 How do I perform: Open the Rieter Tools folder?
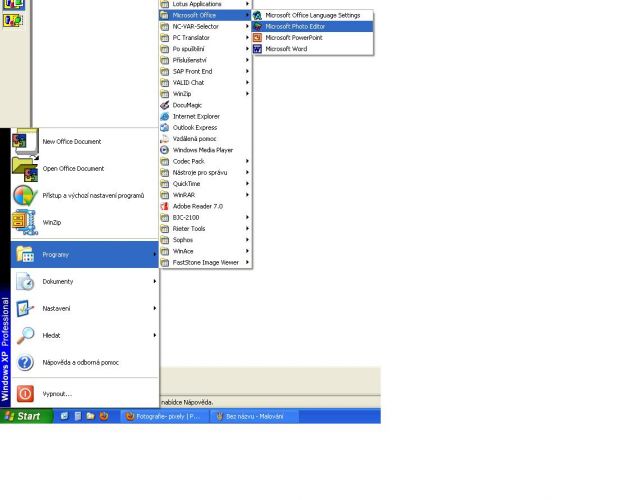[205, 229]
